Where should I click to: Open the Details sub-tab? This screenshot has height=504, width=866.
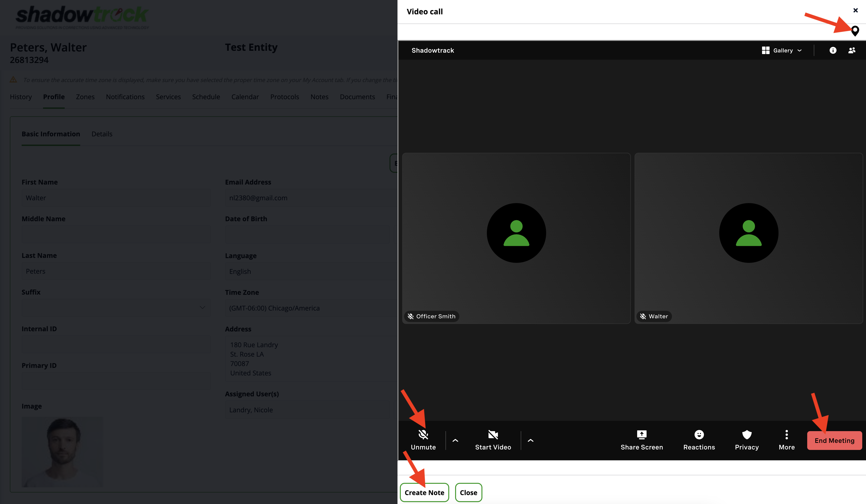pyautogui.click(x=102, y=134)
